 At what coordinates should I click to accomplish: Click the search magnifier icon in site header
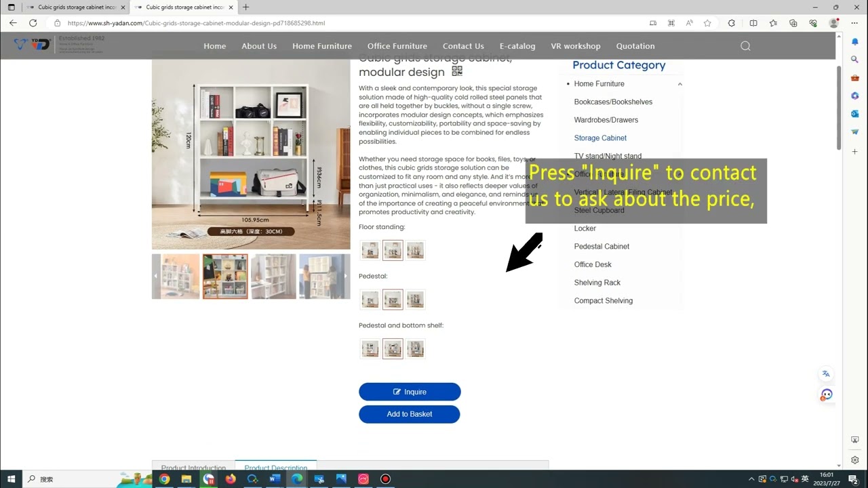pos(745,46)
